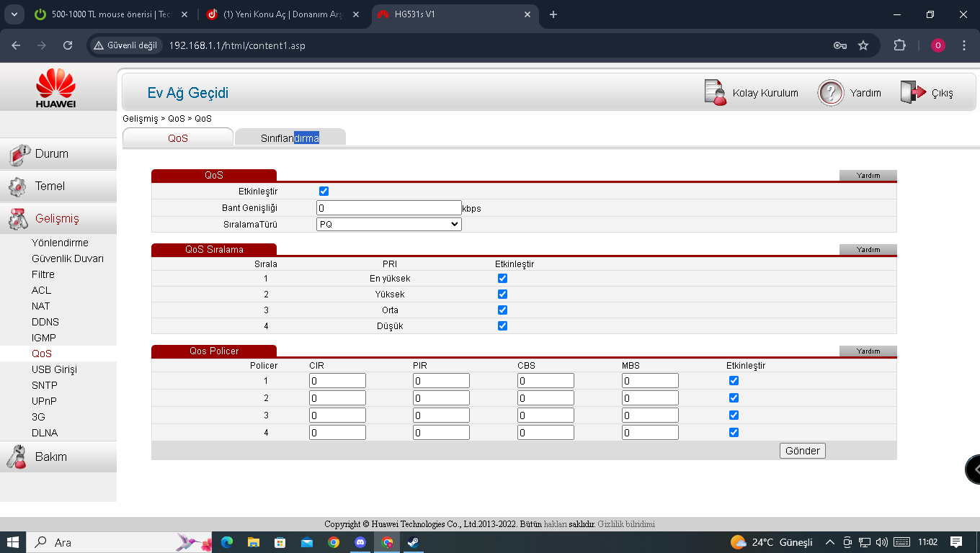Switch to 500-1000 TL mouse önerisi tab
Viewport: 980px width, 553px height.
click(x=112, y=14)
